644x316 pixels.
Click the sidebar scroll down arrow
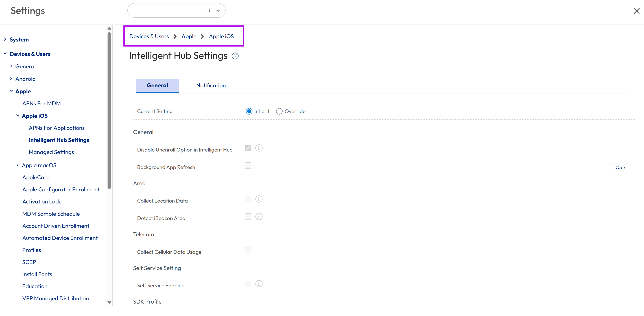coord(109,302)
